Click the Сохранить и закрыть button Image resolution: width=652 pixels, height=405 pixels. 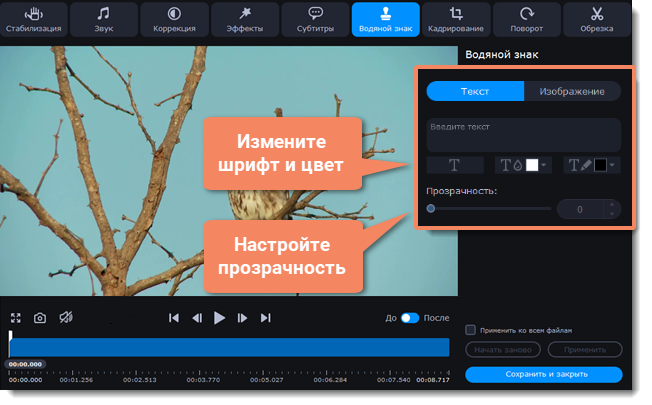coord(543,374)
